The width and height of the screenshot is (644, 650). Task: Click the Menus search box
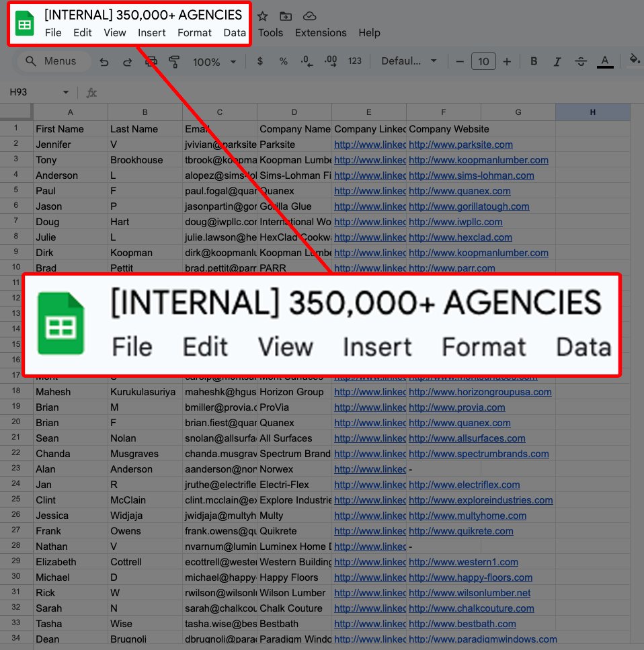[x=54, y=61]
